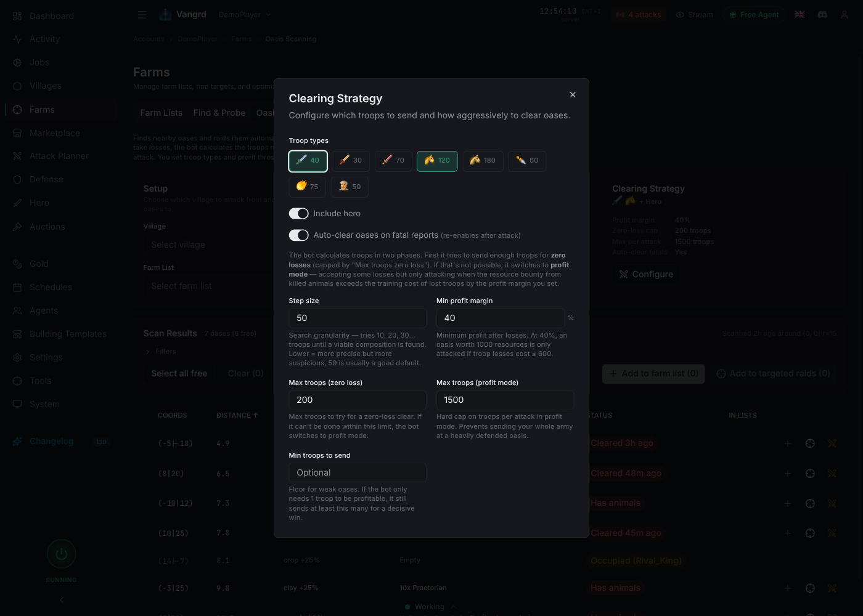Image resolution: width=863 pixels, height=616 pixels.
Task: Disable the Include hero toggle
Action: point(298,213)
